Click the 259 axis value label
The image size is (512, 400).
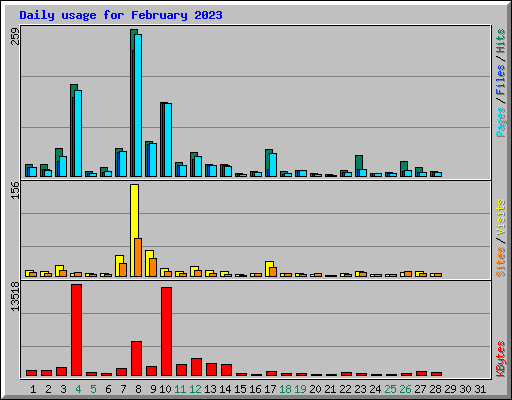(x=15, y=37)
